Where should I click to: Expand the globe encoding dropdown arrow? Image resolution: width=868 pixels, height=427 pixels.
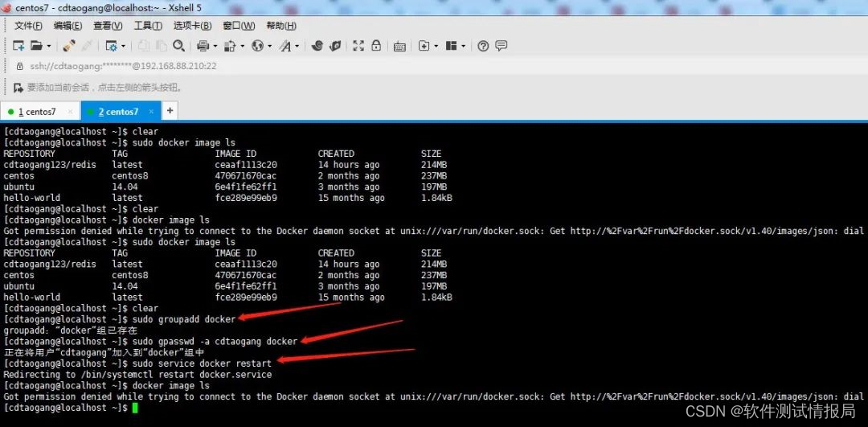point(269,47)
